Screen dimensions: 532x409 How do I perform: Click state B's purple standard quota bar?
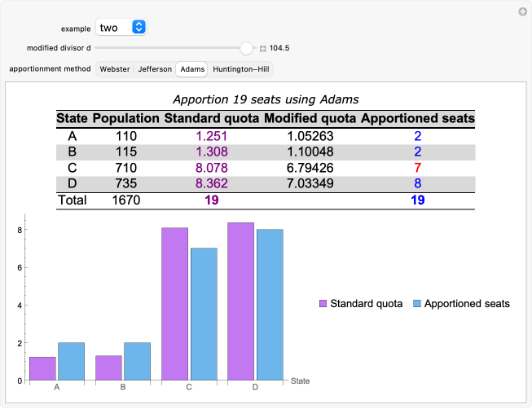click(x=108, y=367)
